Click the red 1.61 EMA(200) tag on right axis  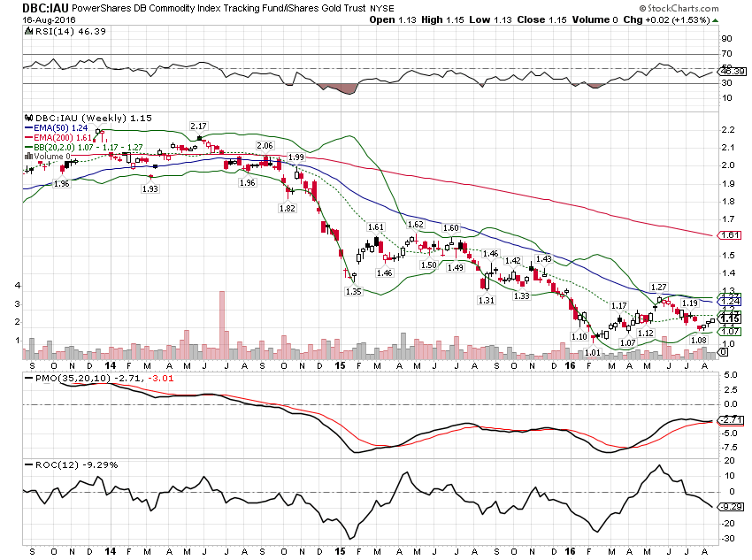pos(731,235)
